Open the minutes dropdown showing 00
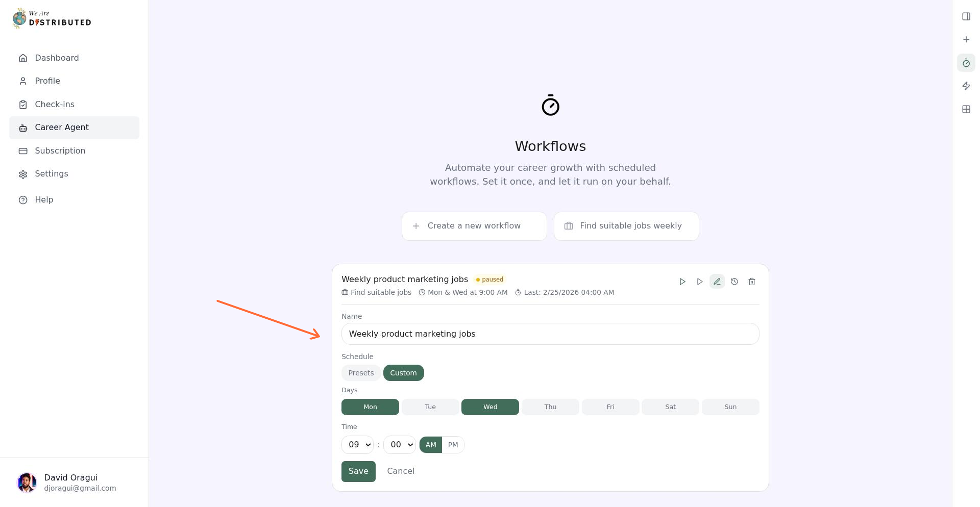The image size is (980, 507). (400, 444)
